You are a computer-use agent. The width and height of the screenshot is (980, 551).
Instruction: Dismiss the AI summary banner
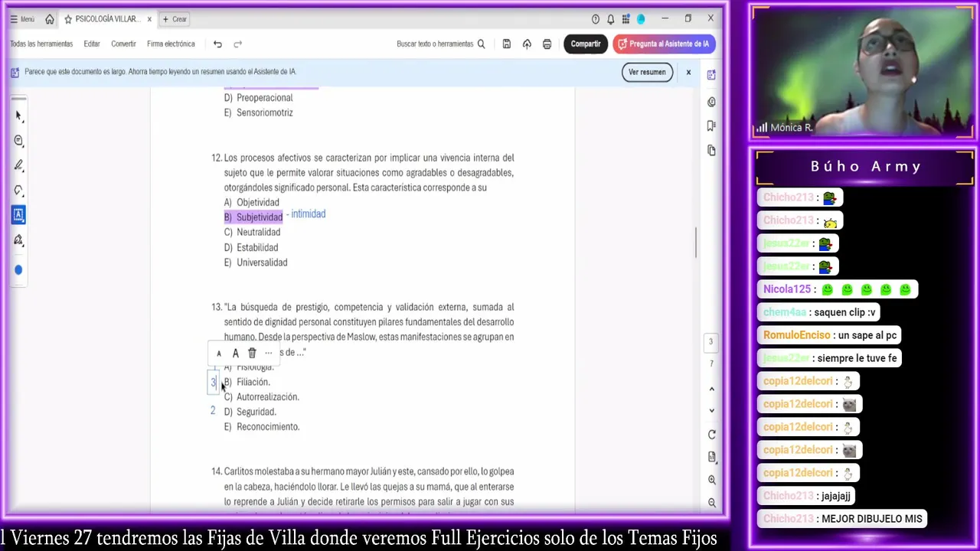coord(688,72)
